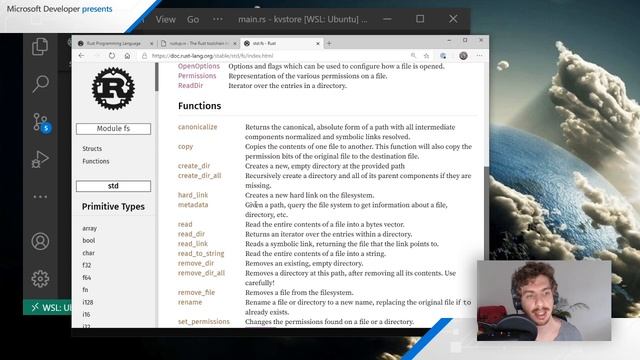Open the create_dir_all function docs
Viewport: 640px width, 360px height.
199,176
